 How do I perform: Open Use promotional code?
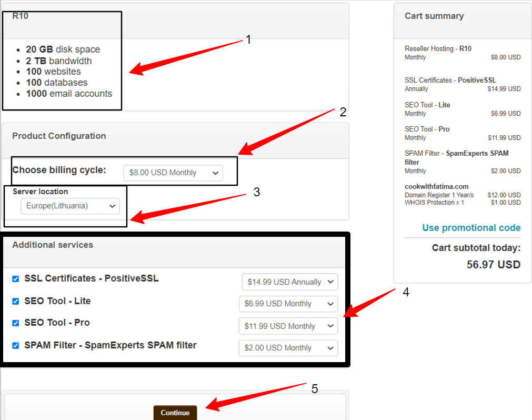tap(471, 227)
